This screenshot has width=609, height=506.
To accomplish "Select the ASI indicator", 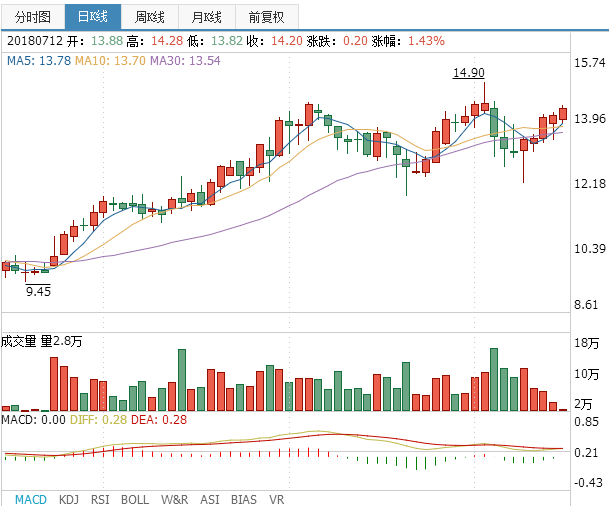I will click(x=210, y=499).
